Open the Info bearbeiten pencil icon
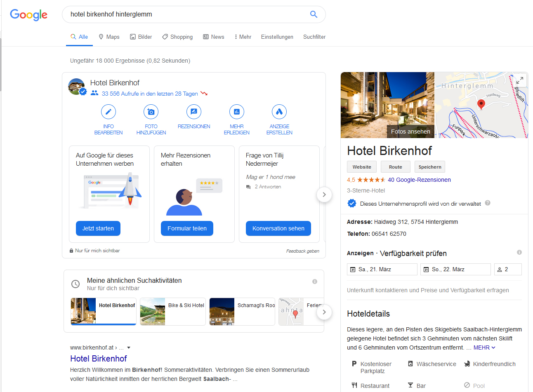The height and width of the screenshot is (392, 533). point(108,112)
